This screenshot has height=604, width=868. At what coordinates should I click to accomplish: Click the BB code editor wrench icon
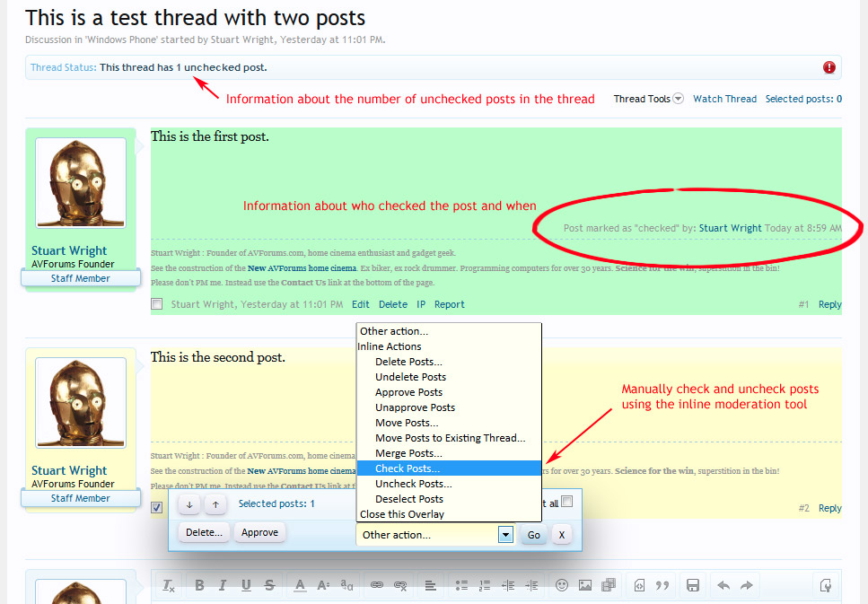[x=826, y=585]
